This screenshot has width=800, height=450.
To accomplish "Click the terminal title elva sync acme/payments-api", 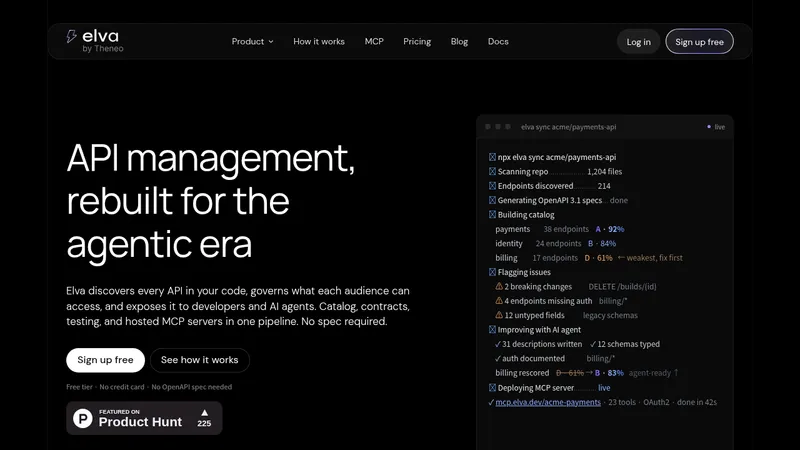I will coord(568,127).
